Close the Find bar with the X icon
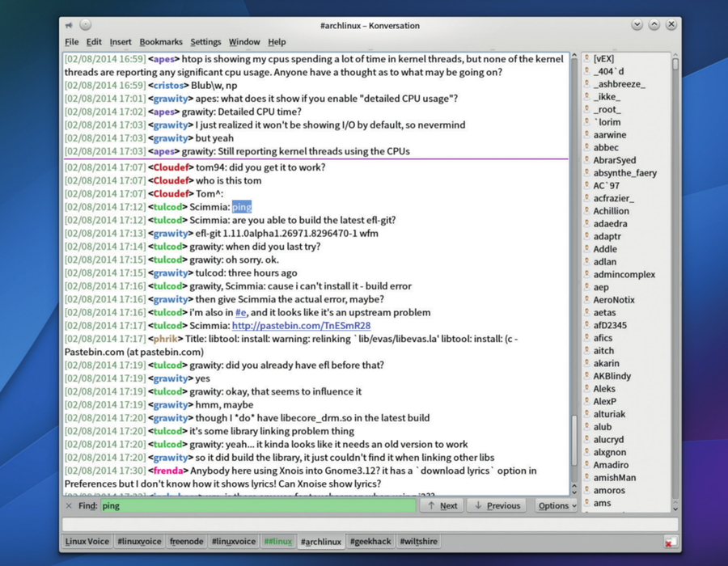 click(69, 505)
